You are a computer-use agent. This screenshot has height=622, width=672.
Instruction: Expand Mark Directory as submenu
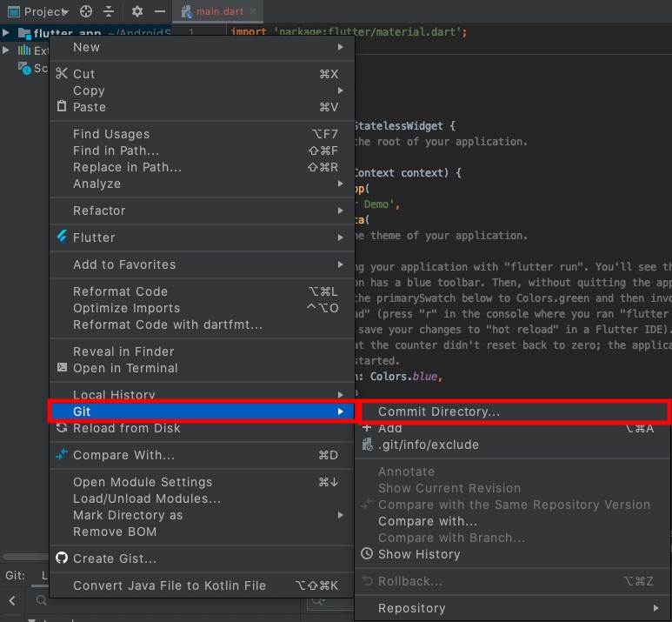coord(202,515)
